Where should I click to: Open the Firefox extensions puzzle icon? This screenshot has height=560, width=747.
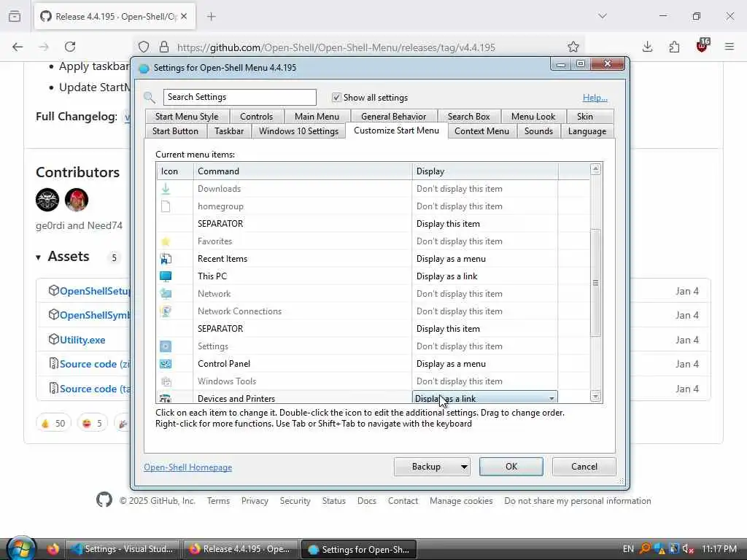click(674, 47)
